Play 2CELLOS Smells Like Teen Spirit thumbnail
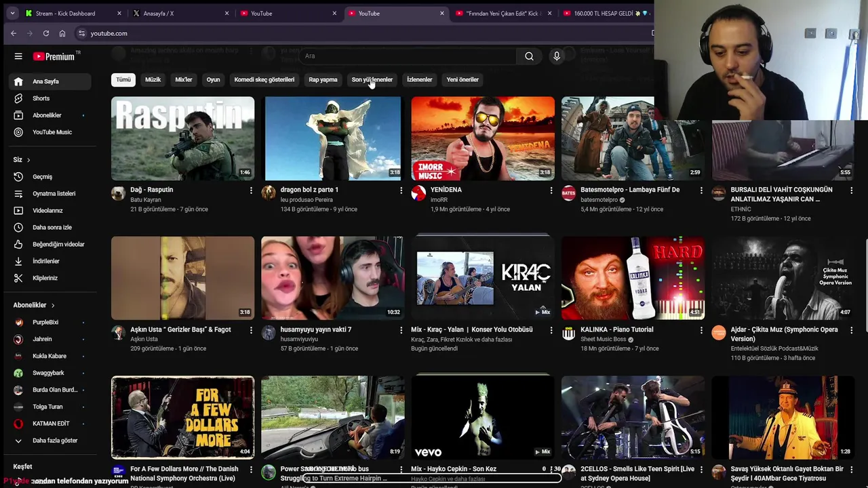Image resolution: width=868 pixels, height=488 pixels. click(633, 418)
